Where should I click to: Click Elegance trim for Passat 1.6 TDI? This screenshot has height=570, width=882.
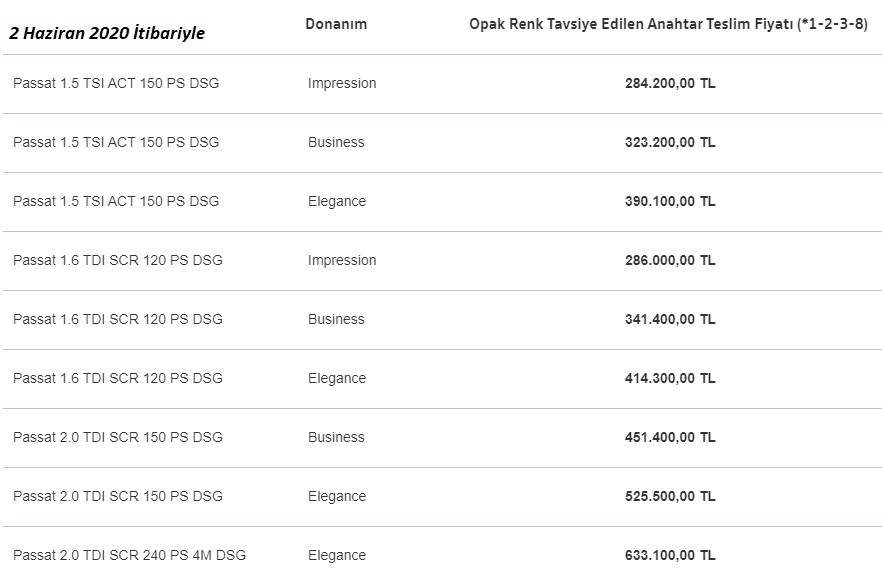(337, 379)
